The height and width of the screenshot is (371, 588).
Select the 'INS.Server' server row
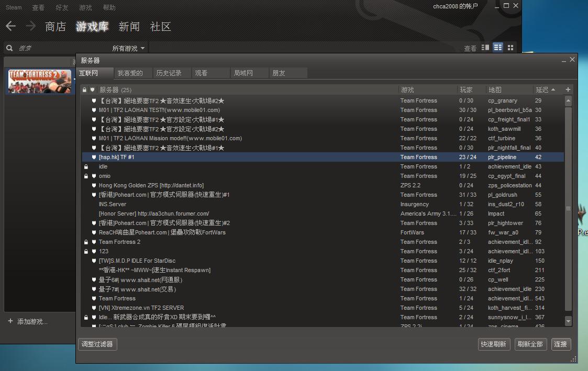click(323, 204)
